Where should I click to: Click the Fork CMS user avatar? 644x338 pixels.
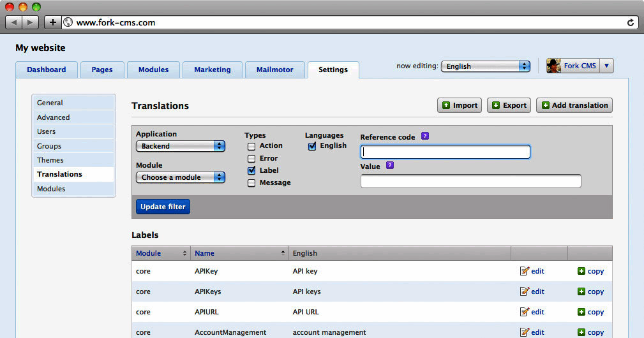(x=553, y=66)
